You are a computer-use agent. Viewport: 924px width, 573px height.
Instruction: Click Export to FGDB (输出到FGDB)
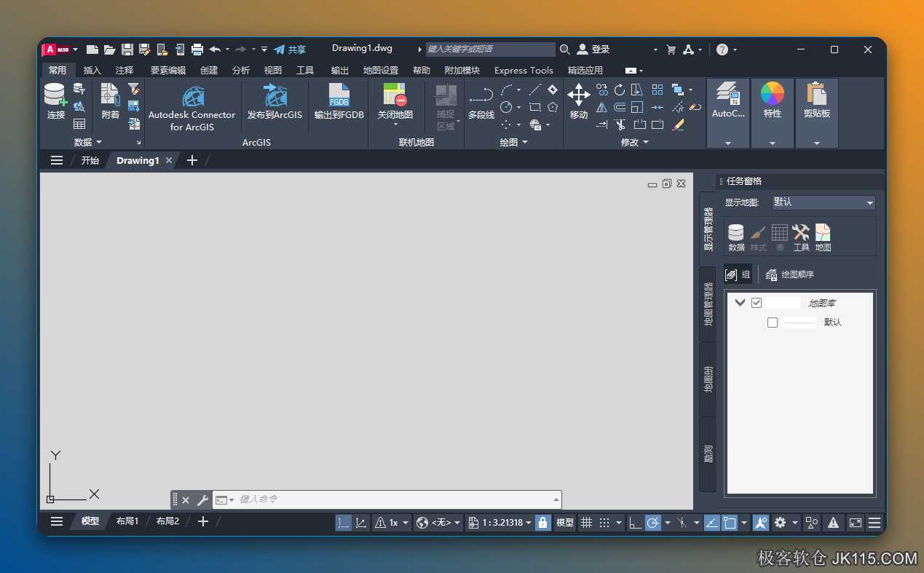tap(339, 101)
